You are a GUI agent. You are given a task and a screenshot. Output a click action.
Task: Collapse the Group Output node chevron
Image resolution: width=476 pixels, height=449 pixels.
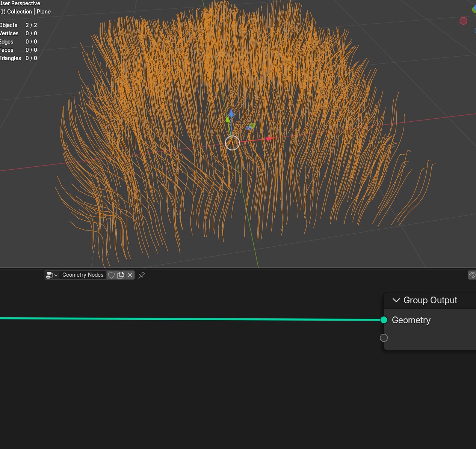(x=396, y=300)
